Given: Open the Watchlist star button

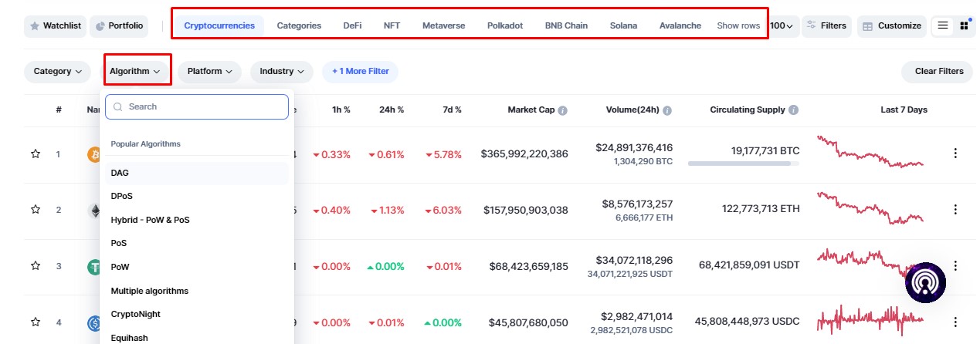Looking at the screenshot, I should tap(55, 26).
